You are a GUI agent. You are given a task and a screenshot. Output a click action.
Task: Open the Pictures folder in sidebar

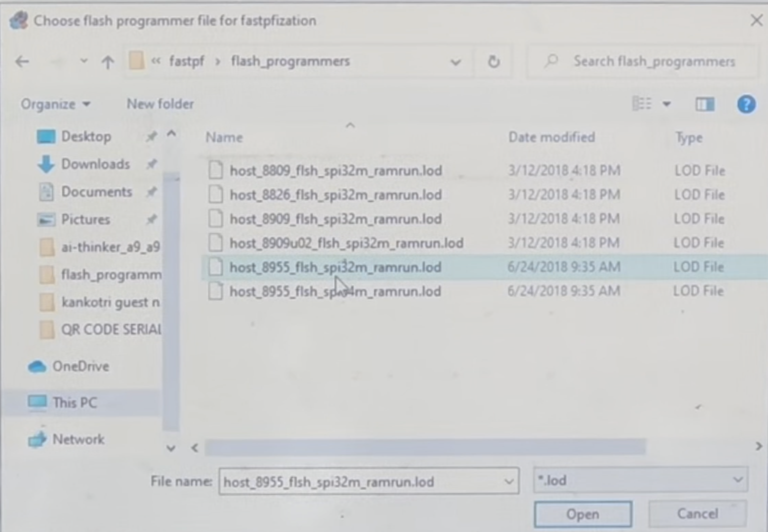[85, 219]
